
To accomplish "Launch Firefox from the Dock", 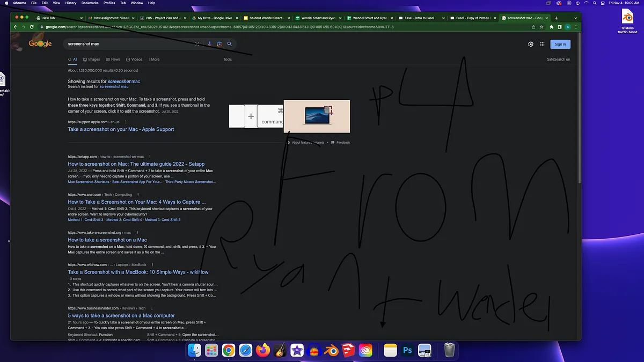I will (x=263, y=351).
